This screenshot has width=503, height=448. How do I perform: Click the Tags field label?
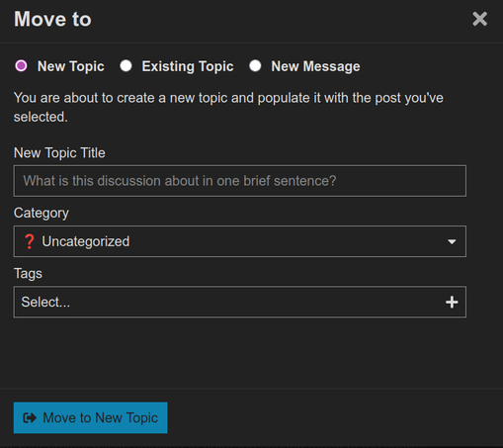[x=28, y=274]
